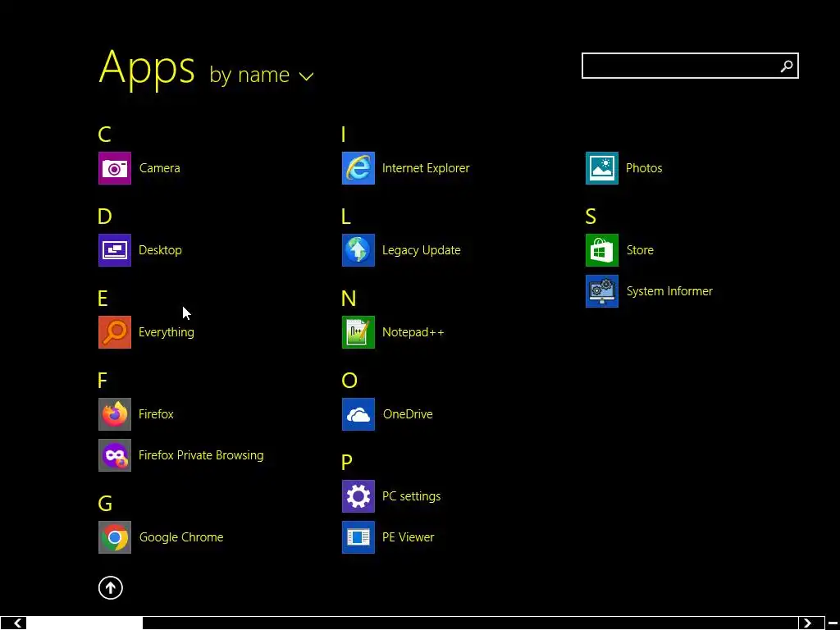
Task: Click the G letter group header
Action: [105, 504]
